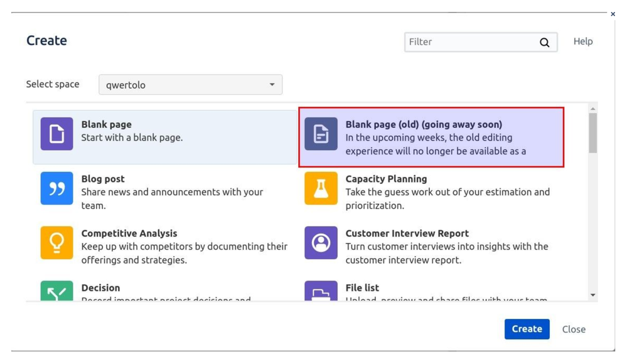This screenshot has height=364, width=627.
Task: Select "Blank page (old) (going away soon)" title
Action: (x=424, y=124)
